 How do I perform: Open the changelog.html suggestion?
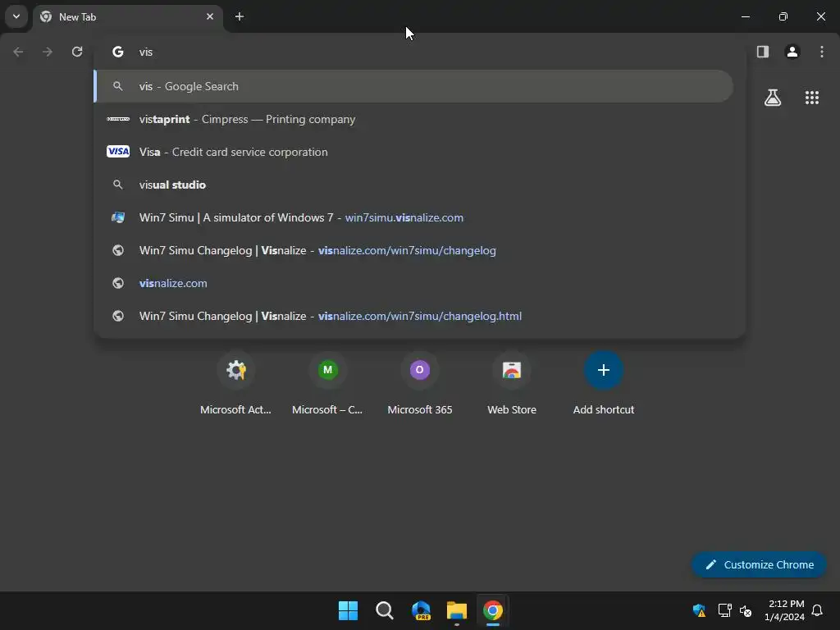point(413,316)
